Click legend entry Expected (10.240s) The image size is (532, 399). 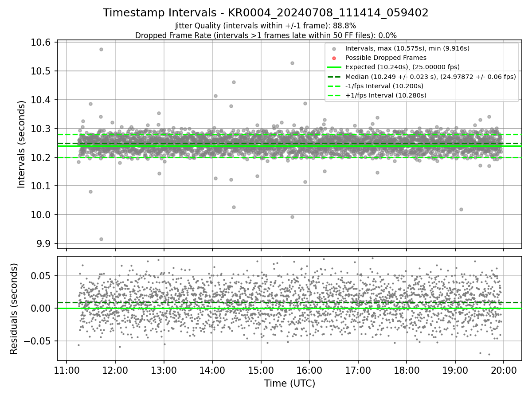point(402,67)
